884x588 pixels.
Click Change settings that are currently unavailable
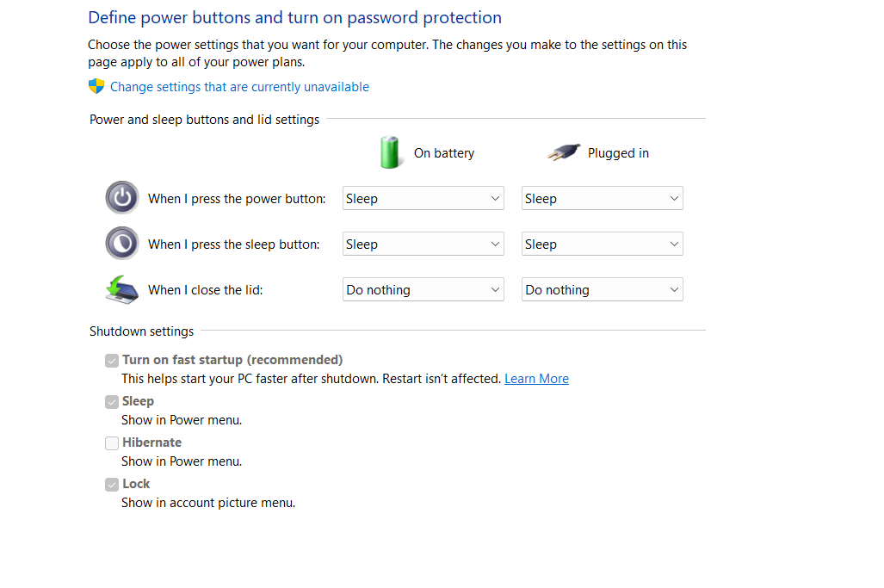pos(239,87)
